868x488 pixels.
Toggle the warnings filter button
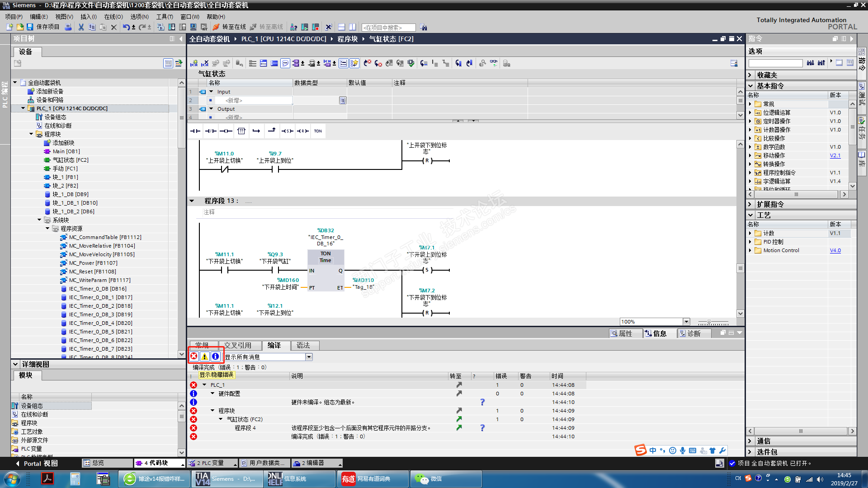[205, 357]
